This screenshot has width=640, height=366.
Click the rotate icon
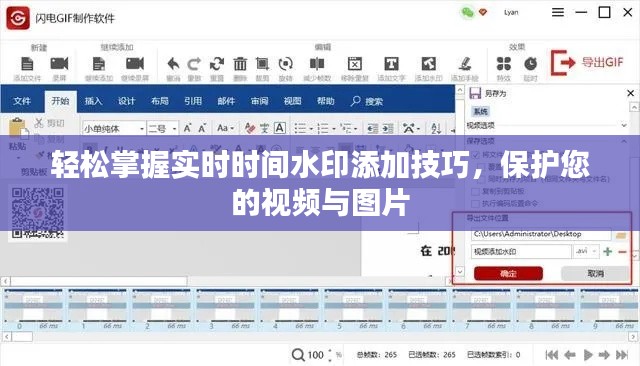pyautogui.click(x=286, y=64)
